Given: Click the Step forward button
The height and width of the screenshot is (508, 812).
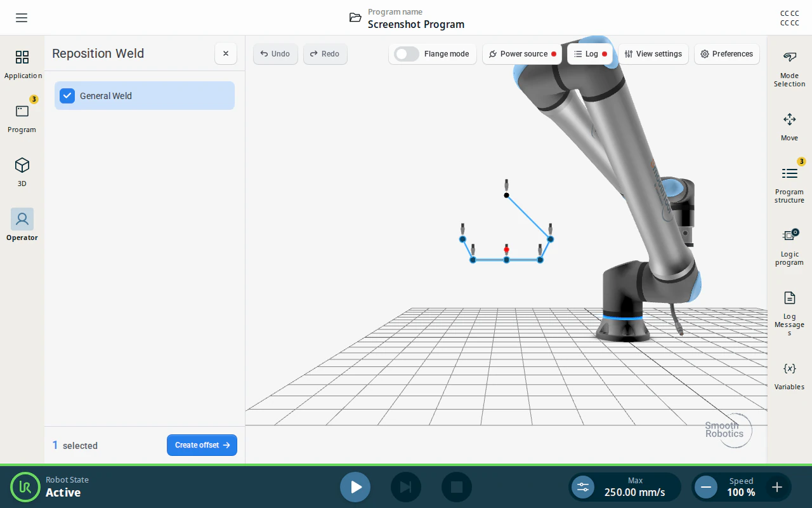Looking at the screenshot, I should click(406, 487).
